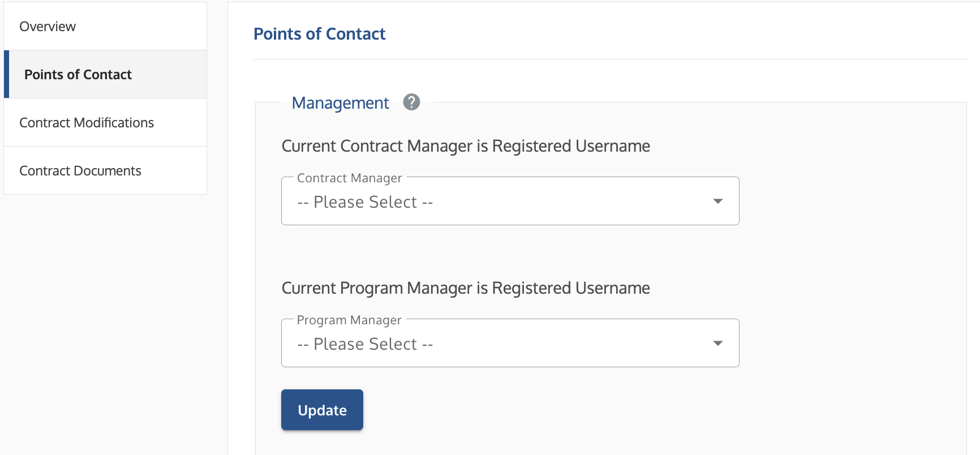Open Contract Modifications from the sidebar
This screenshot has height=455, width=980.
(x=87, y=122)
